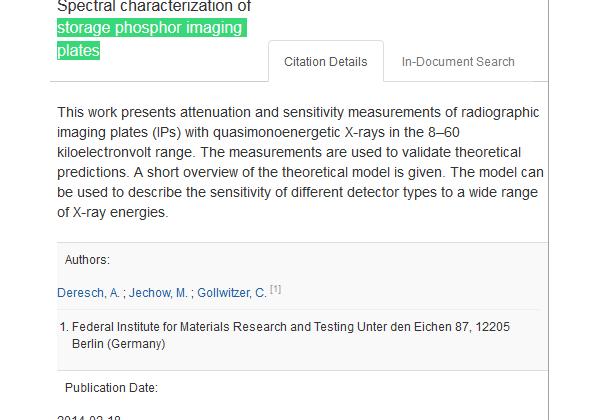
Task: Open author link Jechow, M.
Action: pos(159,293)
